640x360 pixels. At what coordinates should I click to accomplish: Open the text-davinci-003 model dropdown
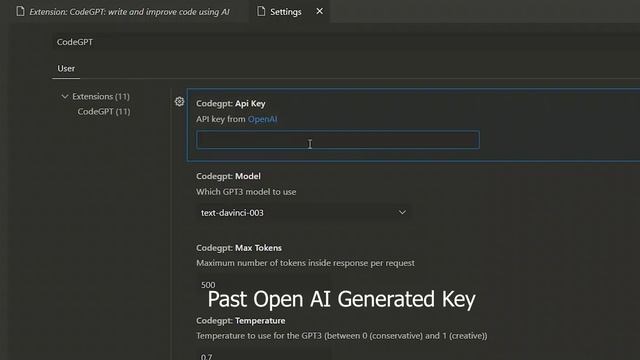coord(304,213)
